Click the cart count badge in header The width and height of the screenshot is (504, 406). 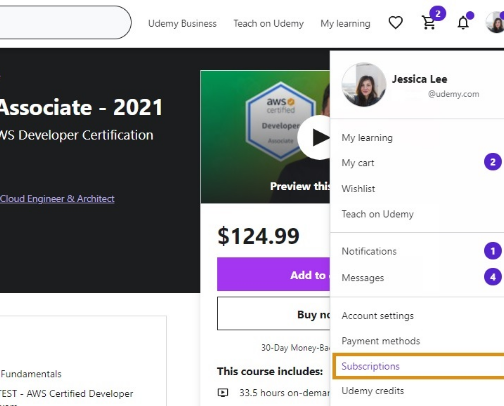(x=438, y=14)
